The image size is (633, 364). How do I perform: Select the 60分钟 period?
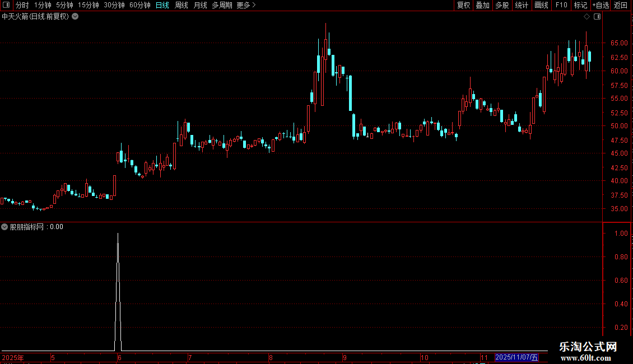140,5
